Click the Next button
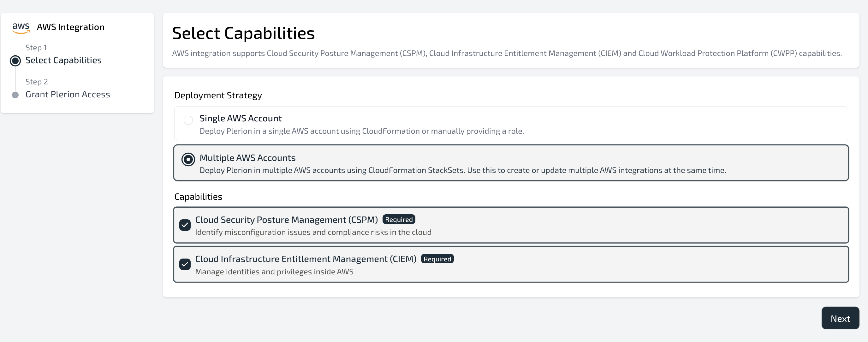 (840, 318)
